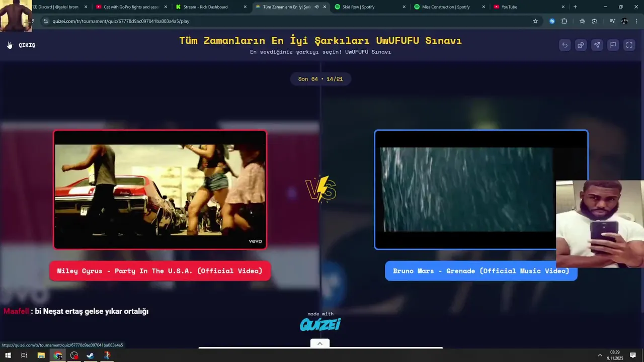Close the YouTube tab
Viewport: 644px width, 362px height.
[x=563, y=7]
